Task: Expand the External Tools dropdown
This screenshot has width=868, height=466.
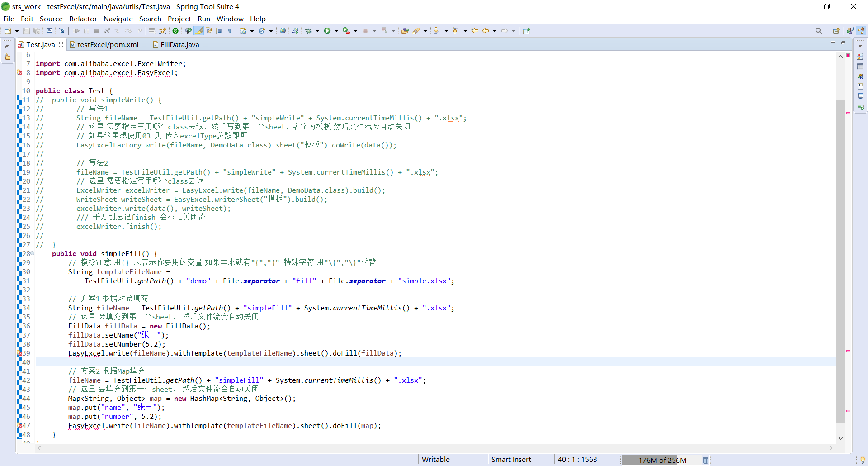Action: coord(355,31)
